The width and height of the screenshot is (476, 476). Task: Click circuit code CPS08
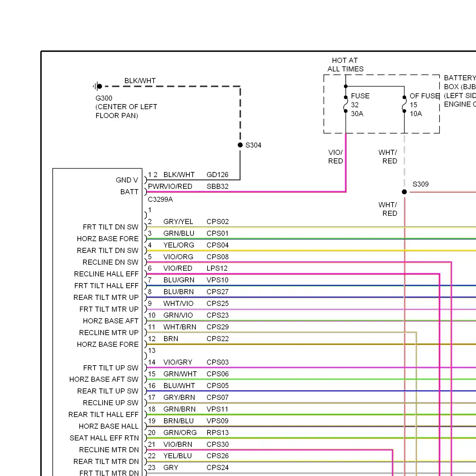click(217, 257)
